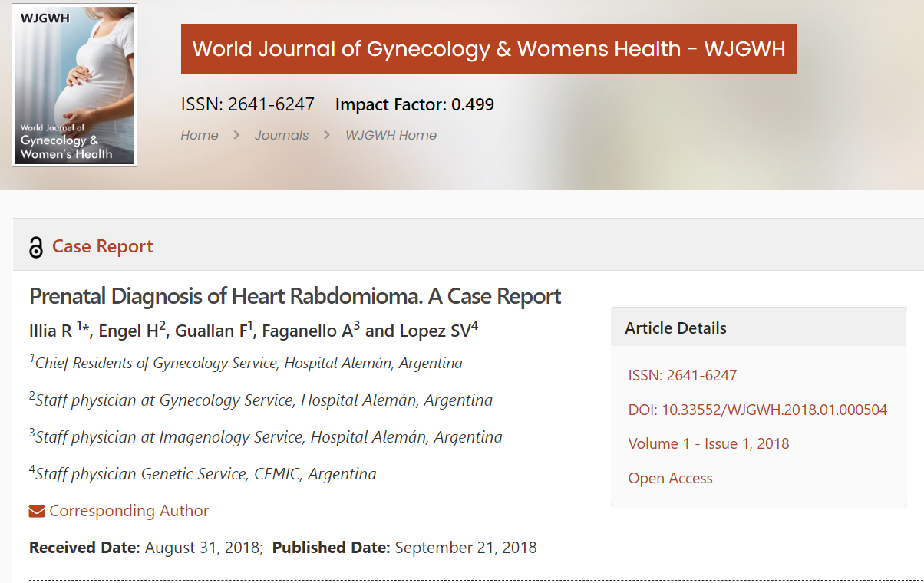Click the ISSN entry in Article Details
This screenshot has width=924, height=583.
tap(682, 375)
